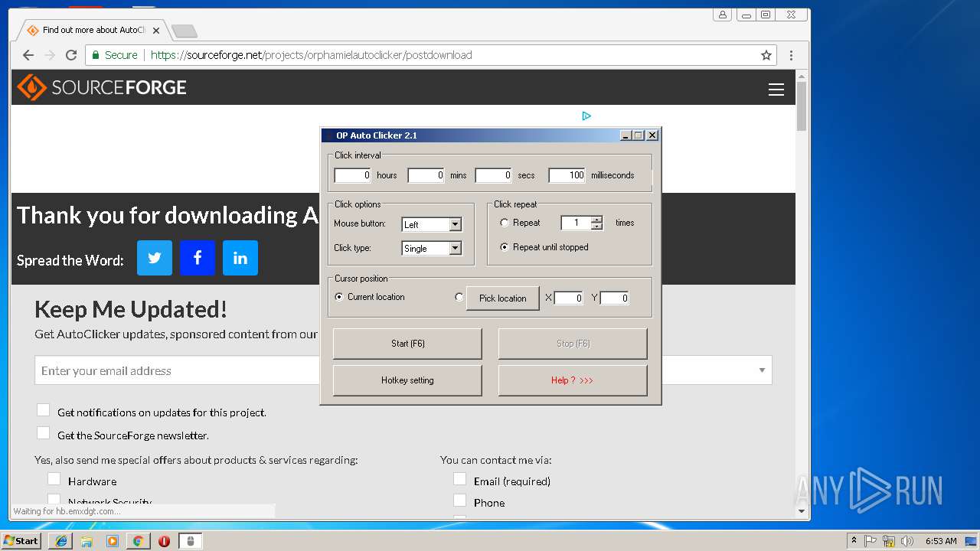Tick the Email (required) checkbox
This screenshot has height=551, width=980.
pyautogui.click(x=459, y=479)
